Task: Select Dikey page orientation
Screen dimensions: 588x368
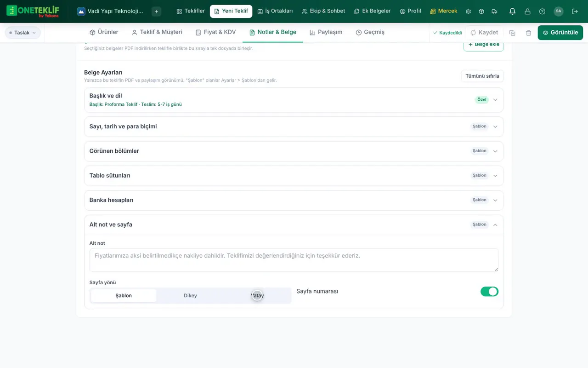Action: [x=190, y=295]
